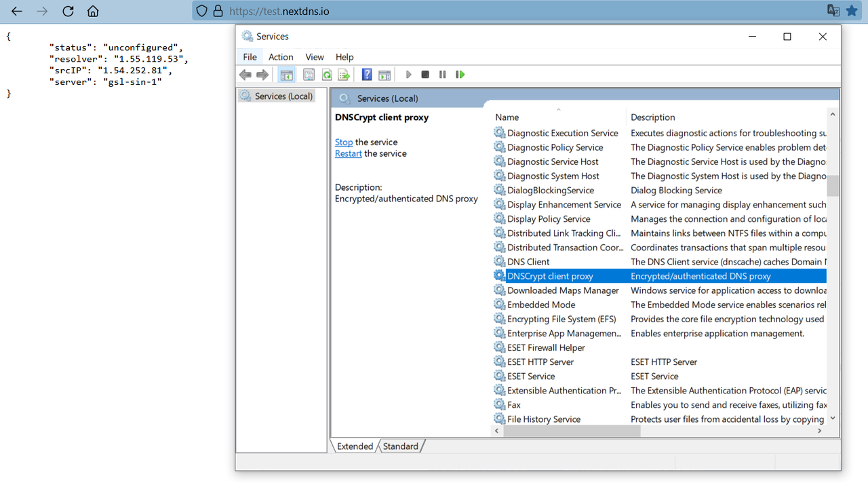Screen dimensions: 868x483
Task: Open the Action menu
Action: tap(281, 57)
